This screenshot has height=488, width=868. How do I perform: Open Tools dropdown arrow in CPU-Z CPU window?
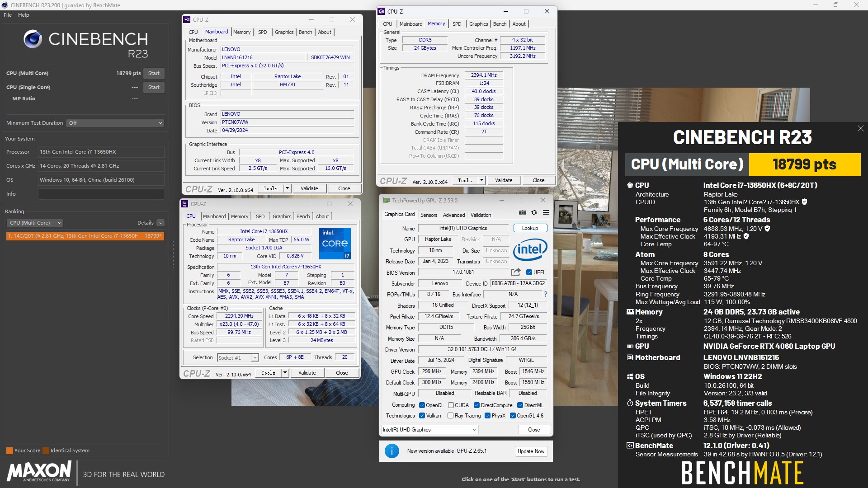(285, 373)
